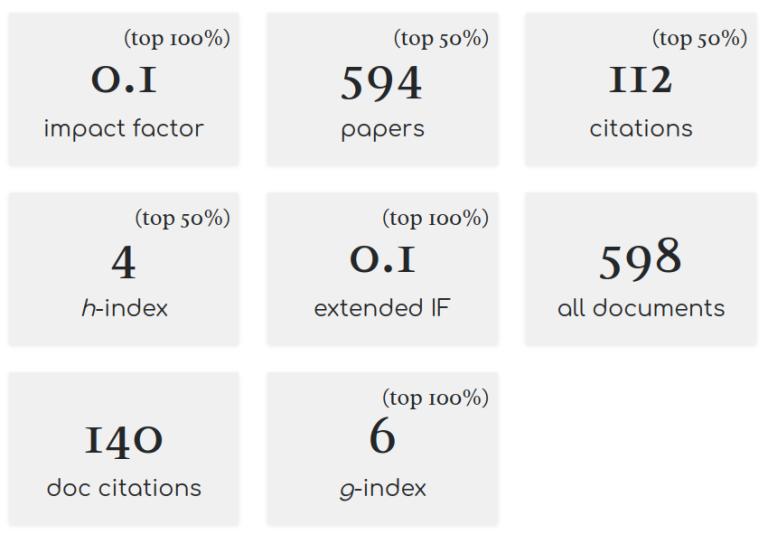Open the citations card
Image resolution: width=768 pixels, height=534 pixels.
click(x=641, y=89)
